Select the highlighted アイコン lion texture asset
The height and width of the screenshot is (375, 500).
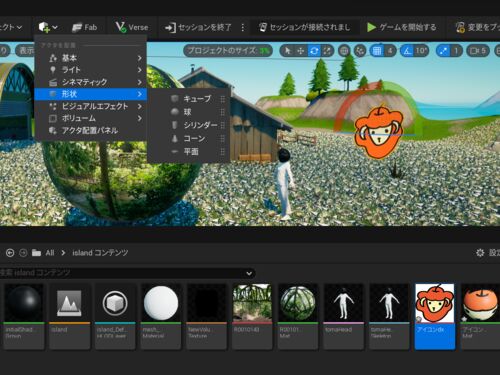click(435, 316)
